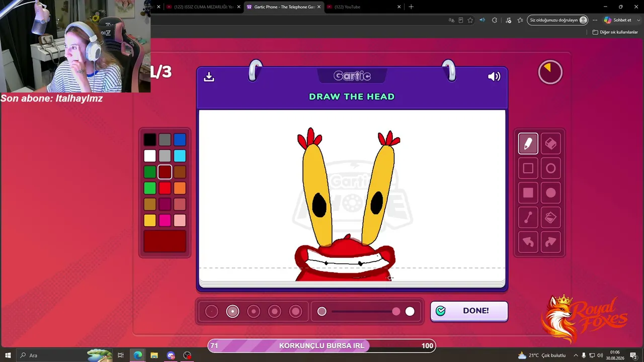Click the opacity slider handle

click(396, 312)
